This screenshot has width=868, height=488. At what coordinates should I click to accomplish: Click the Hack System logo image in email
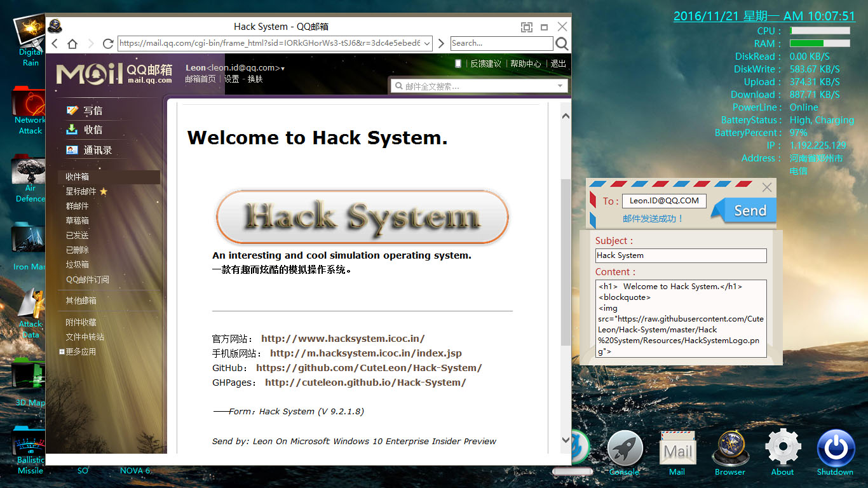click(x=362, y=217)
